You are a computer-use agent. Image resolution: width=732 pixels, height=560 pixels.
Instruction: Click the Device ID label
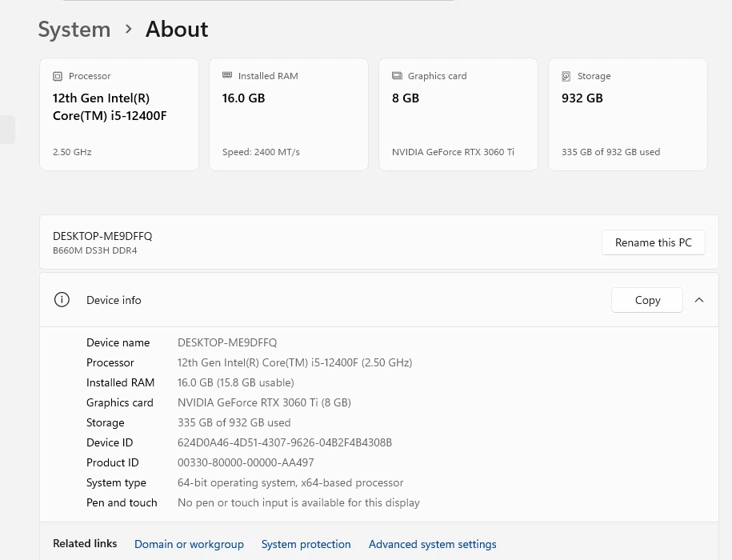[110, 442]
